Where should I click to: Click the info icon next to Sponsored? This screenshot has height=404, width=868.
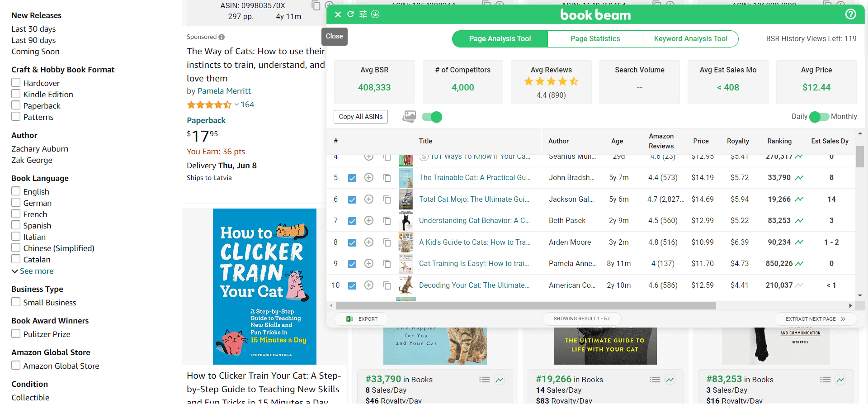(x=222, y=37)
